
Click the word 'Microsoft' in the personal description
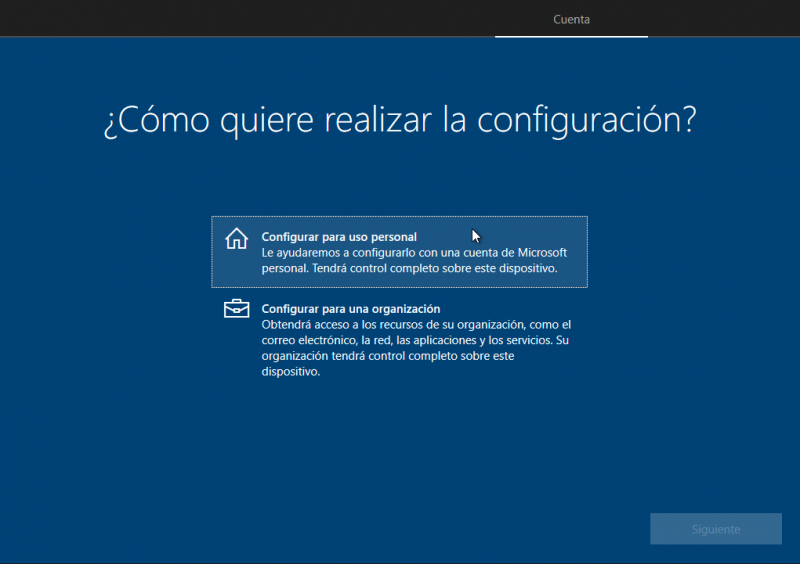tap(541, 253)
